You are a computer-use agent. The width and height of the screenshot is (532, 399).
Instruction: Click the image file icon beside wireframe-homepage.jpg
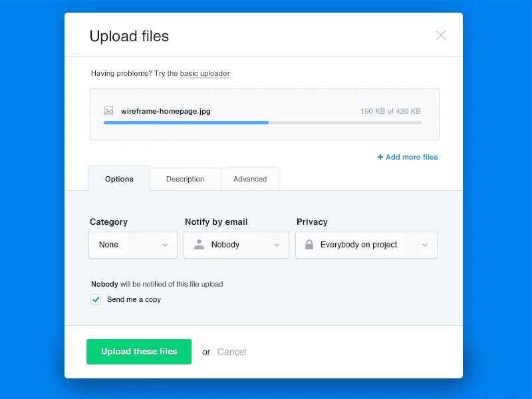click(108, 111)
